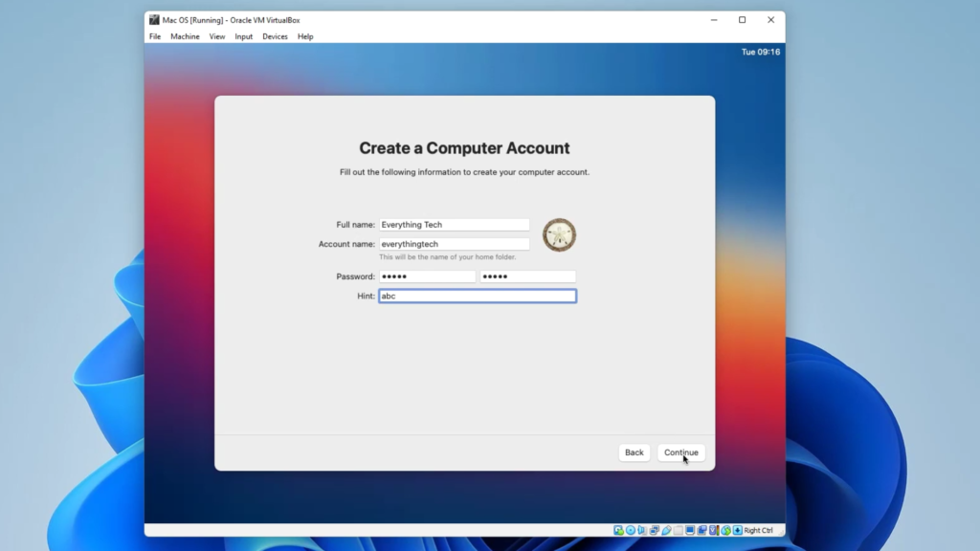980x551 pixels.
Task: Click the home folder name note text
Action: click(x=448, y=256)
